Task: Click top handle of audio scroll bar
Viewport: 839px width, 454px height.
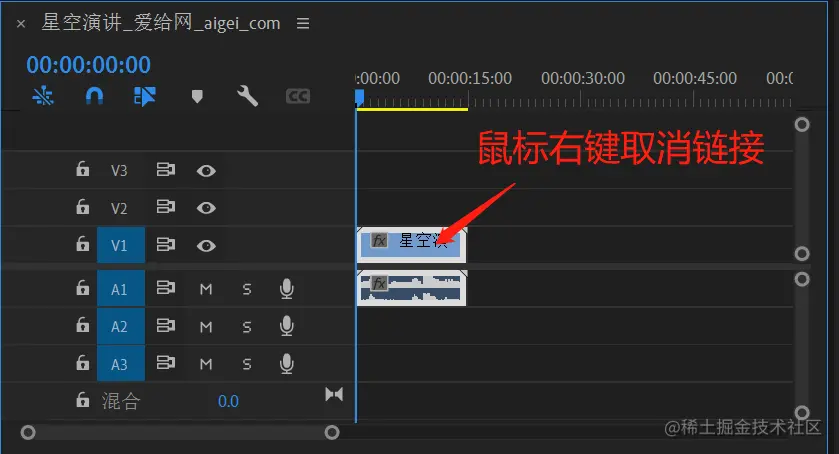Action: 802,279
